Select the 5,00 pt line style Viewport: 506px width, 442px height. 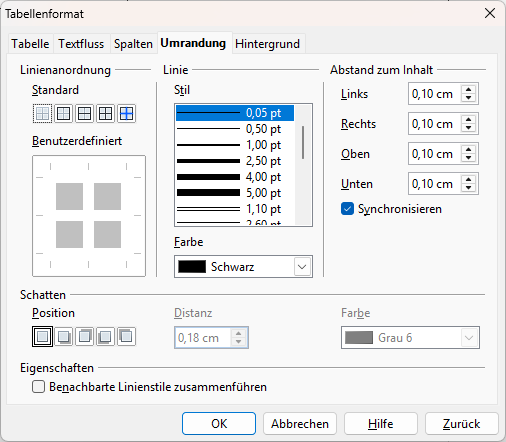[235, 193]
